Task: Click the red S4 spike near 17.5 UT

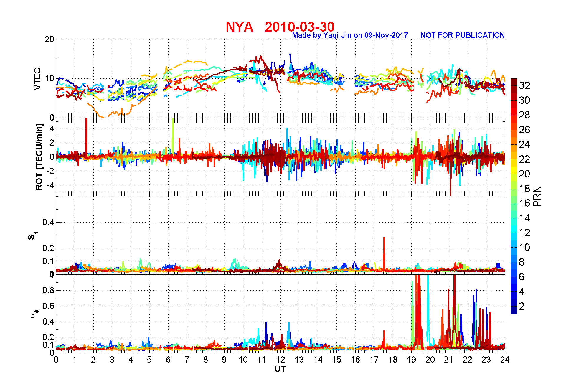Action: pos(384,253)
